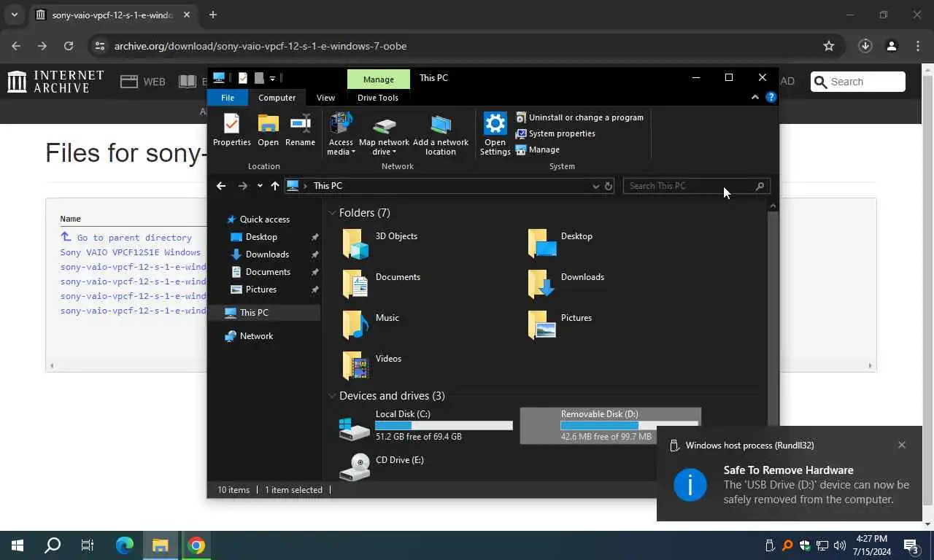Image resolution: width=934 pixels, height=560 pixels.
Task: Click the Internet Archive logo
Action: 55,82
